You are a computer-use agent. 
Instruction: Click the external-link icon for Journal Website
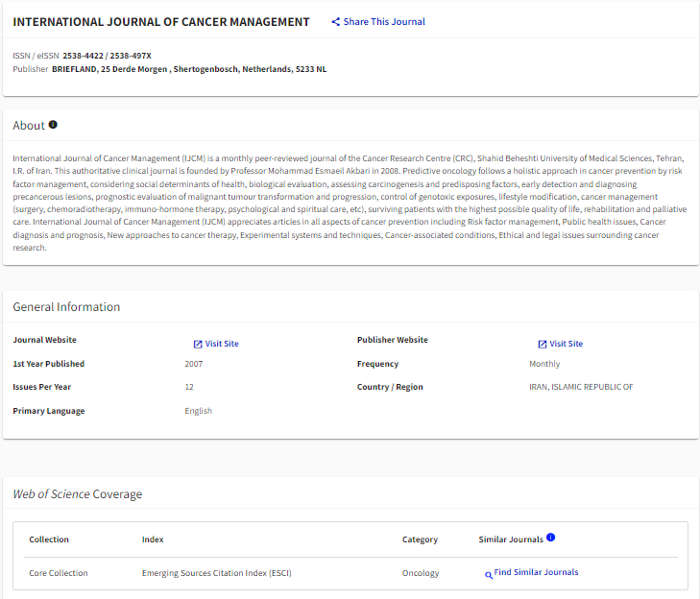pos(198,344)
